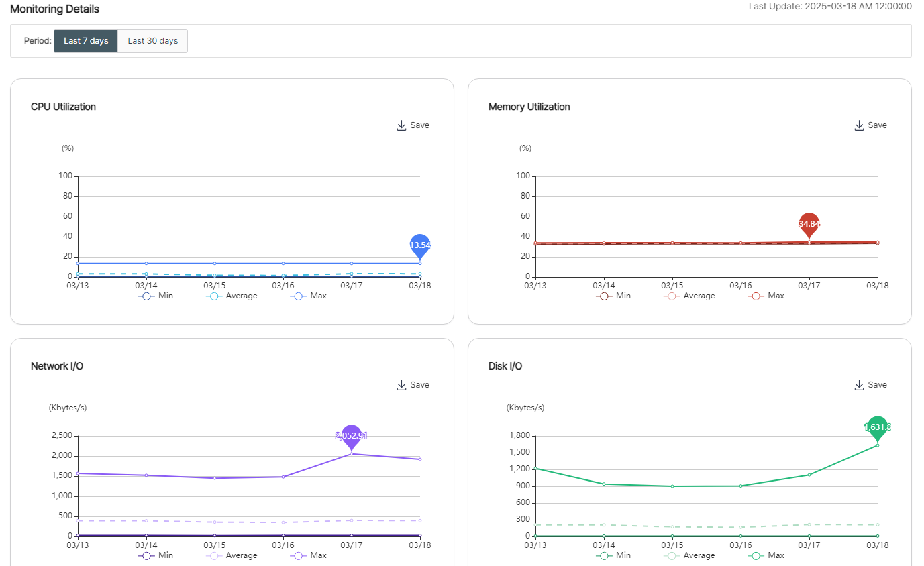This screenshot has height=566, width=924.
Task: Click the CPU Utilization Save download icon
Action: 401,125
